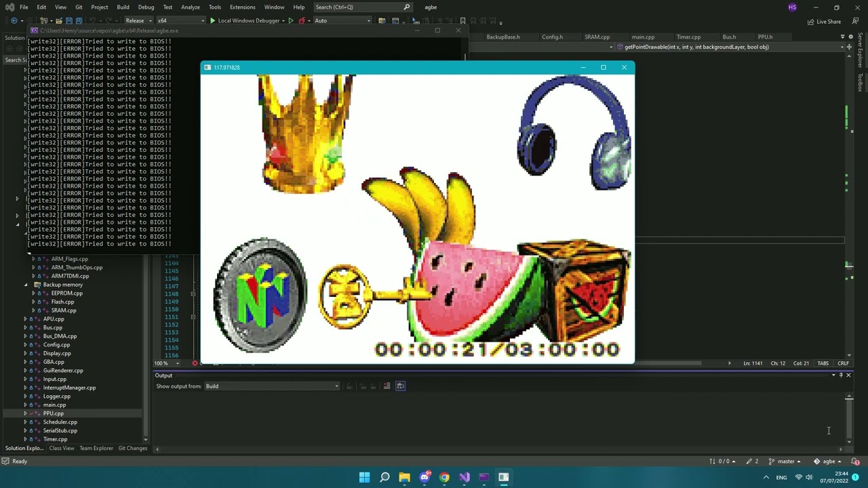Open Windows Start menu on taskbar
The image size is (868, 488).
(x=364, y=477)
